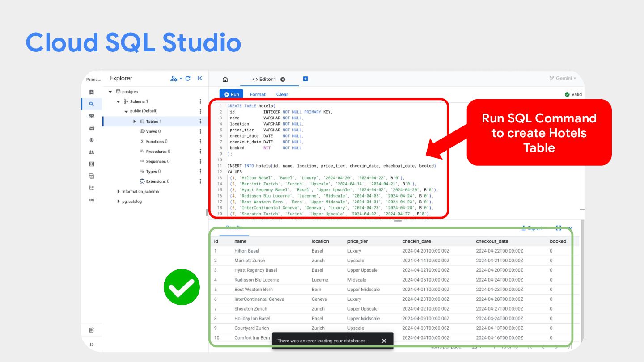This screenshot has height=362, width=644.
Task: Open more options for Views
Action: [x=200, y=131]
